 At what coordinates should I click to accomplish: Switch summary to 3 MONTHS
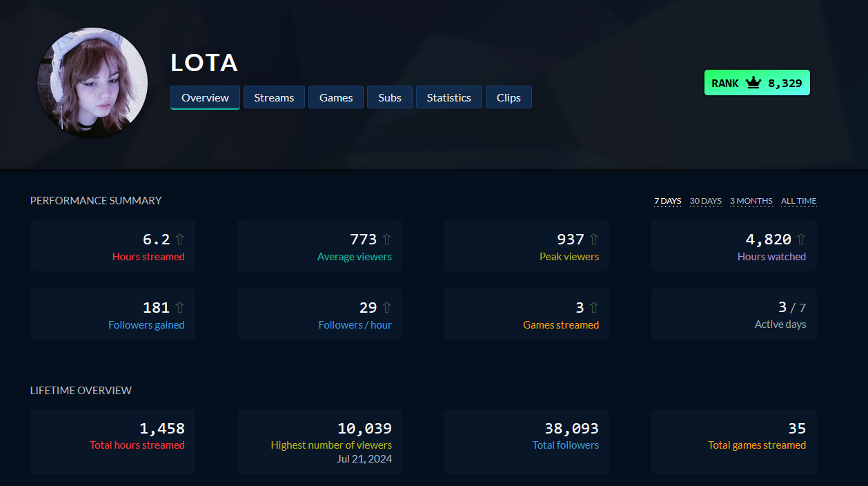pyautogui.click(x=751, y=201)
